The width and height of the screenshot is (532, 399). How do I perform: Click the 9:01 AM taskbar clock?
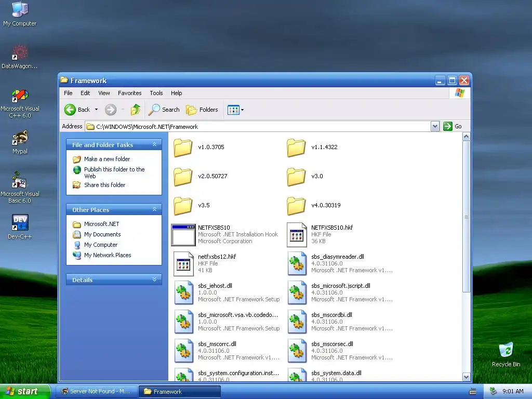(x=513, y=392)
